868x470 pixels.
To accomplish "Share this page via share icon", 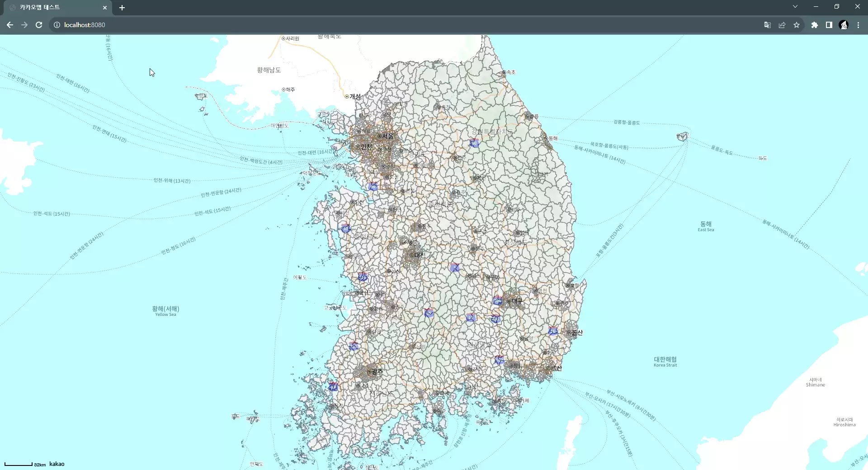I will [782, 25].
